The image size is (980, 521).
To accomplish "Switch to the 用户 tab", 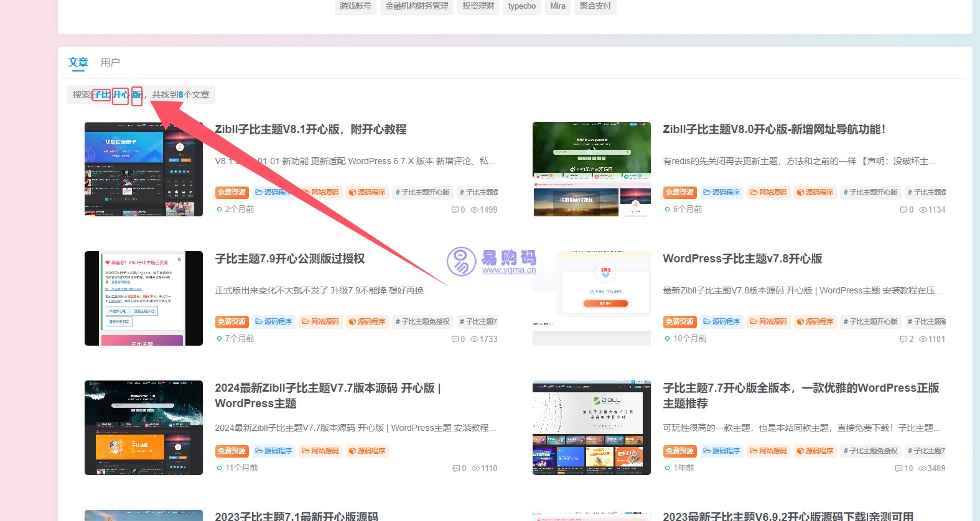I will click(110, 63).
